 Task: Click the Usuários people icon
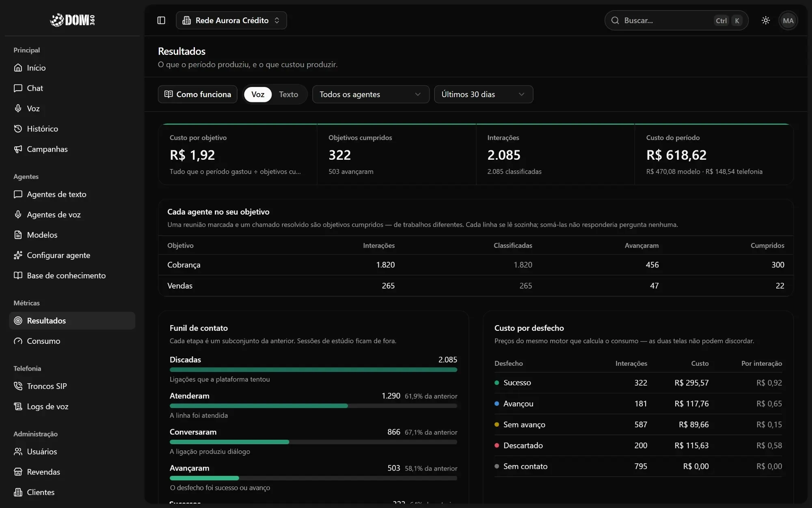tap(18, 452)
